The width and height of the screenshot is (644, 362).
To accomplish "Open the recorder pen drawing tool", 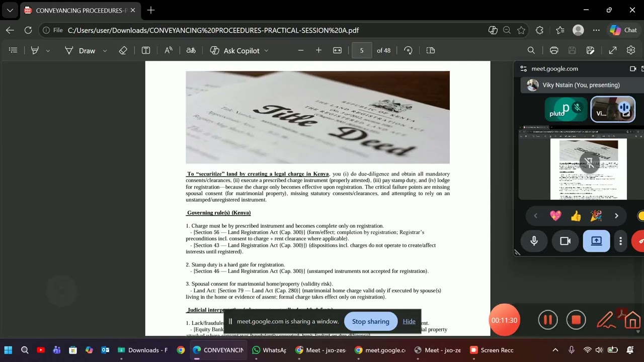I will (x=604, y=320).
